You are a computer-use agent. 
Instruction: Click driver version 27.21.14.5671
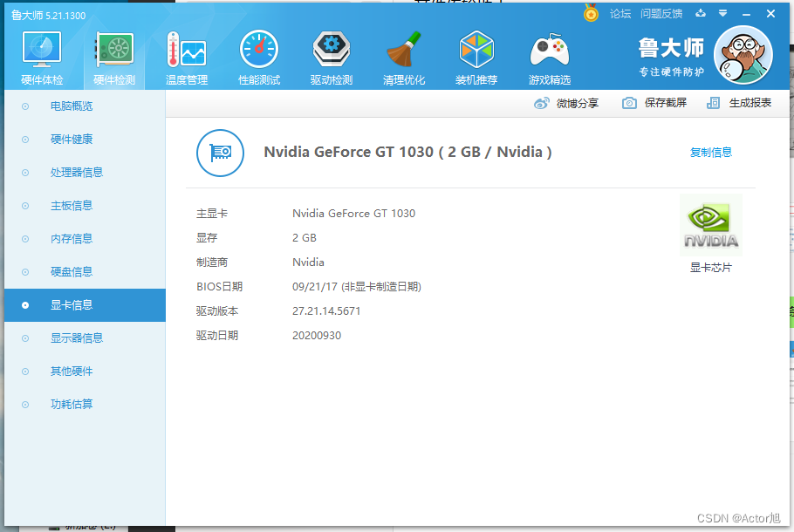coord(326,311)
